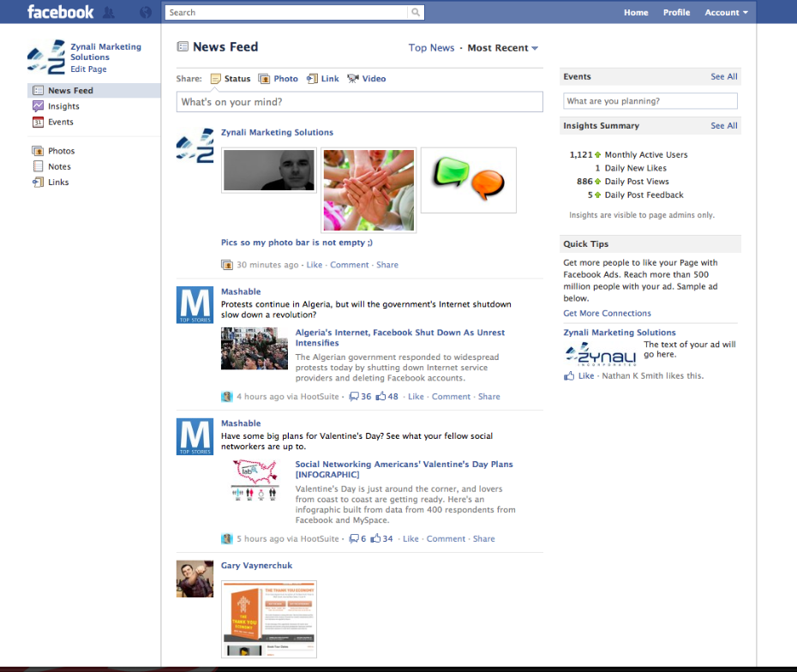Click the Link share icon

pos(312,79)
